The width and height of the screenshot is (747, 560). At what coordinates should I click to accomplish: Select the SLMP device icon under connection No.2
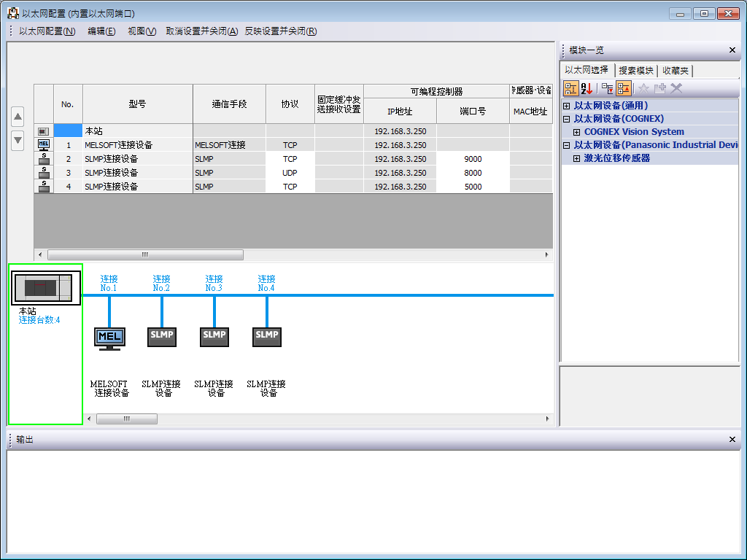162,336
